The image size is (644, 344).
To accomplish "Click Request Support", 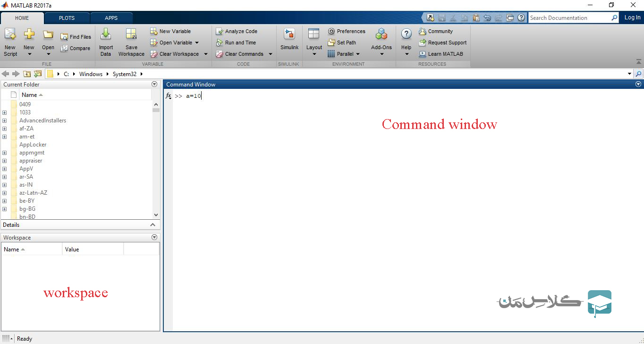I will (x=443, y=43).
